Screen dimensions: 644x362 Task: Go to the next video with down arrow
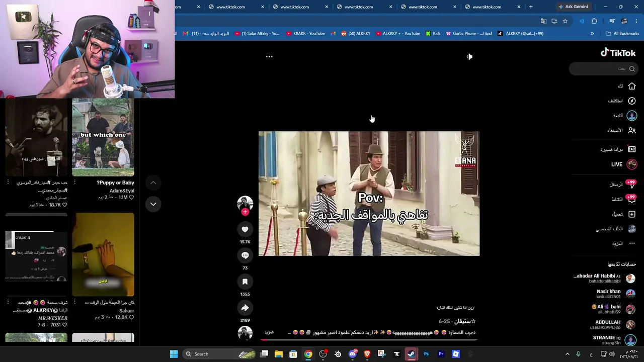coord(153,204)
